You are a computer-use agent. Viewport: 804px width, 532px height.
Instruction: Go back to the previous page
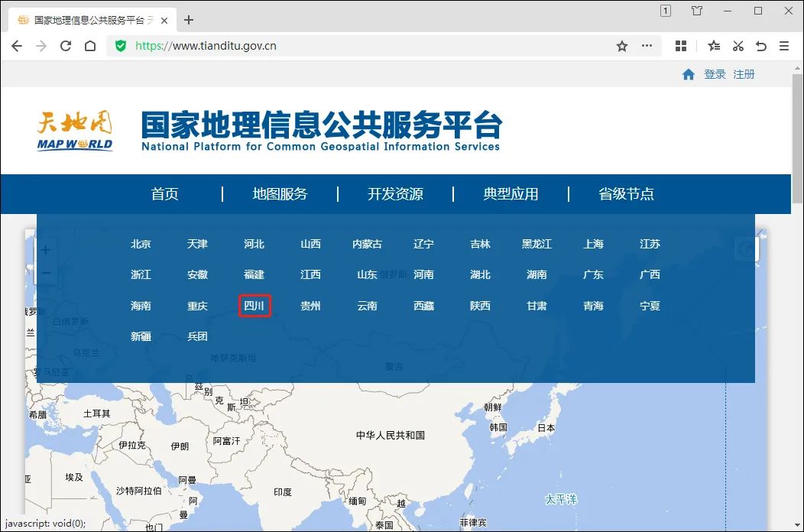[16, 46]
